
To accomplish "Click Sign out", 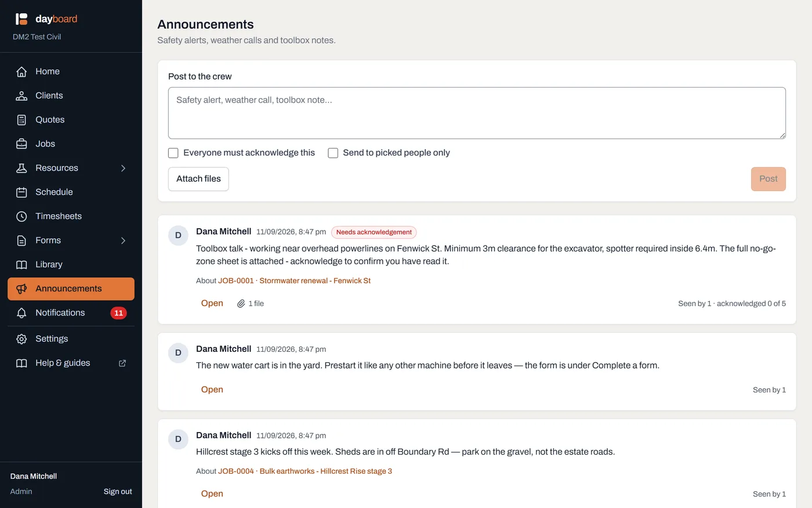I will (118, 491).
